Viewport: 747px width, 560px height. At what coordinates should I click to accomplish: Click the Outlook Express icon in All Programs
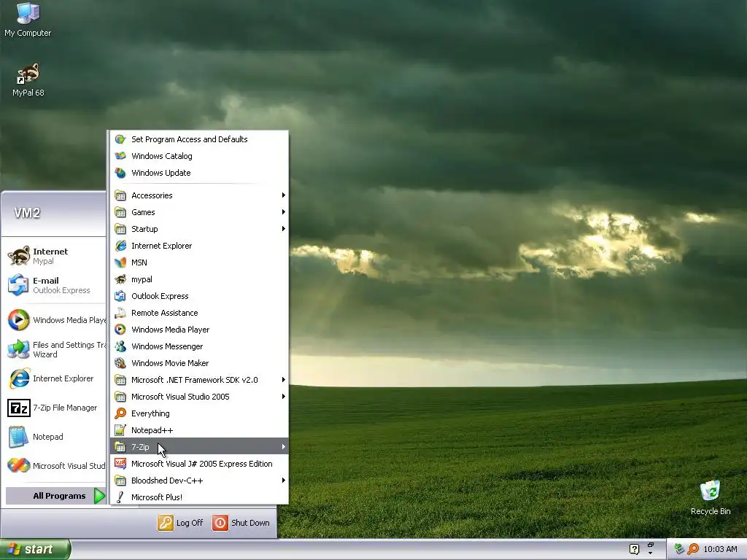(120, 296)
